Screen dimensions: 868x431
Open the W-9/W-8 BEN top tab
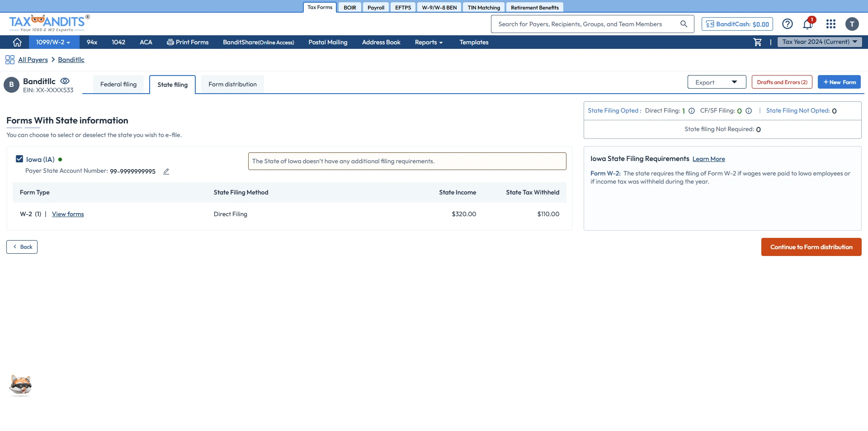coord(439,7)
